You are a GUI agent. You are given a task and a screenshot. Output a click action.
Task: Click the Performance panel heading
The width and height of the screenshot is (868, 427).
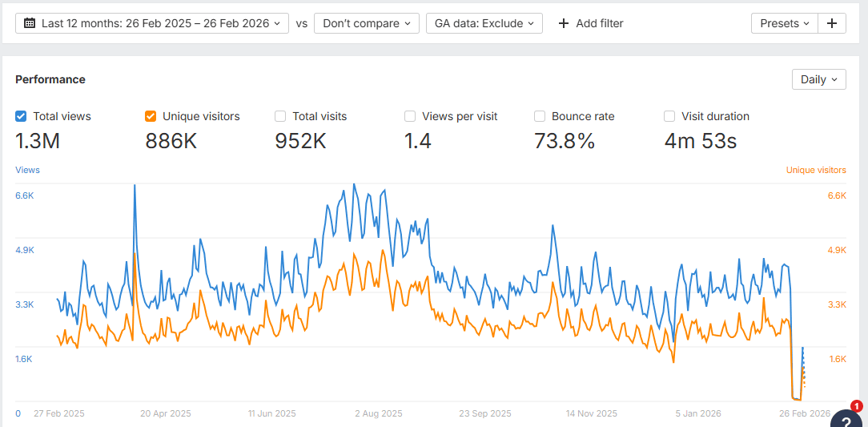(x=50, y=79)
